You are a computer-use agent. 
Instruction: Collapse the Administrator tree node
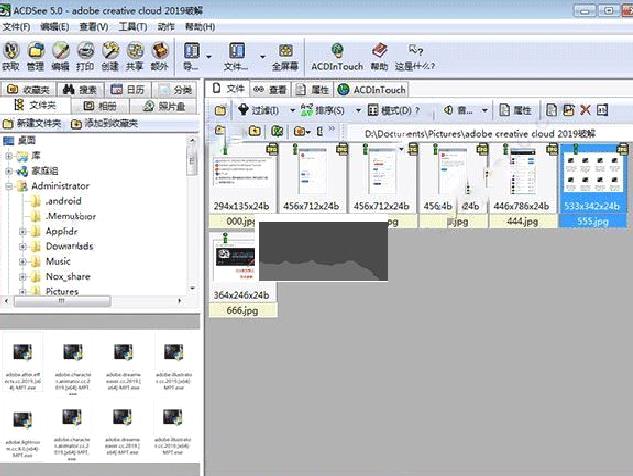click(x=8, y=186)
